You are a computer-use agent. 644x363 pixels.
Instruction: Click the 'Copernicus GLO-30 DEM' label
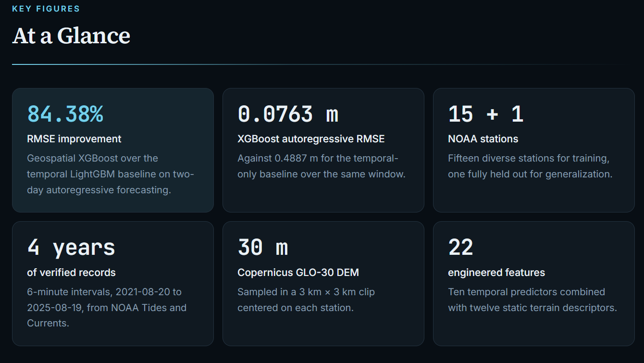coord(298,273)
